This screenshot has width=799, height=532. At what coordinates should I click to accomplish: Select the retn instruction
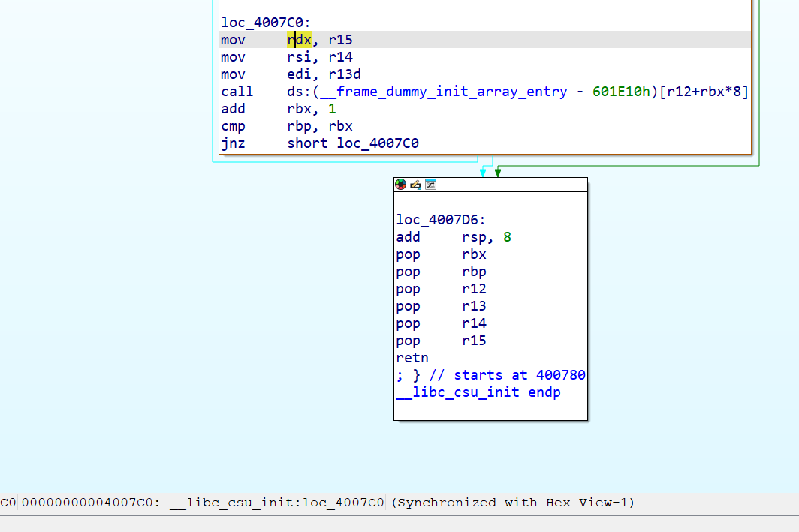412,359
